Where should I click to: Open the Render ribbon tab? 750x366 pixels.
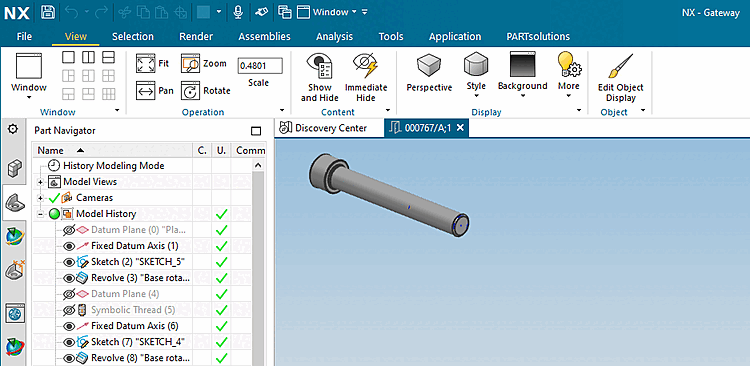tap(196, 36)
